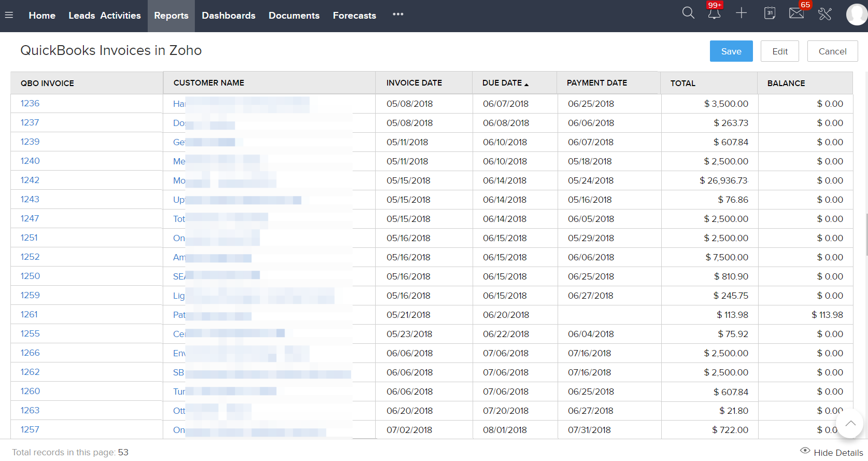Viewport: 868px width, 461px height.
Task: Open invoice 1257 link
Action: click(x=30, y=429)
